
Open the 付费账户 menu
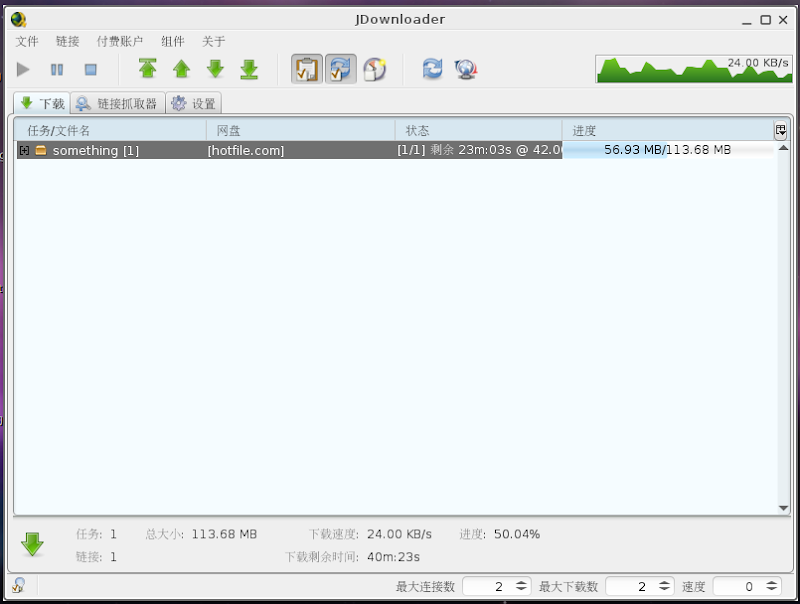pyautogui.click(x=120, y=41)
